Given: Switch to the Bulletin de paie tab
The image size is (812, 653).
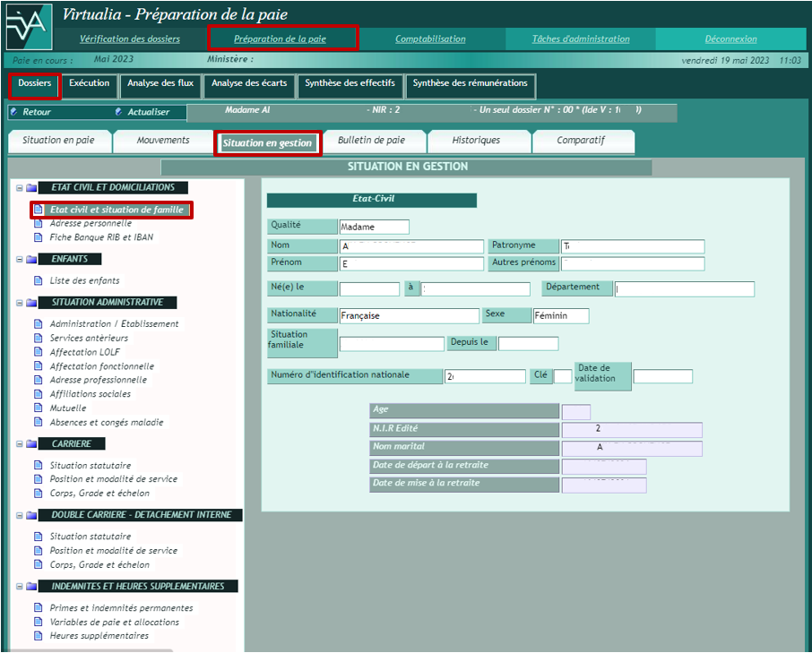Looking at the screenshot, I should coord(371,141).
